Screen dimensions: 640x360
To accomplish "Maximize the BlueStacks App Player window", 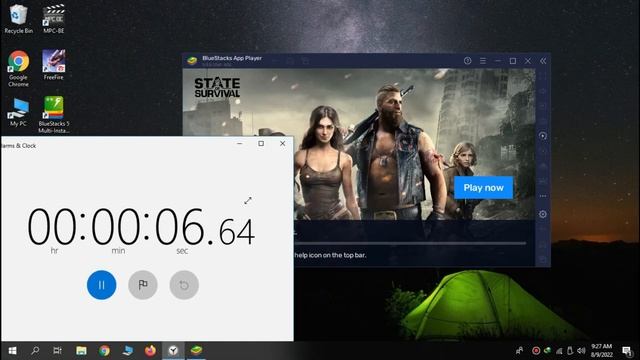I will pyautogui.click(x=513, y=61).
